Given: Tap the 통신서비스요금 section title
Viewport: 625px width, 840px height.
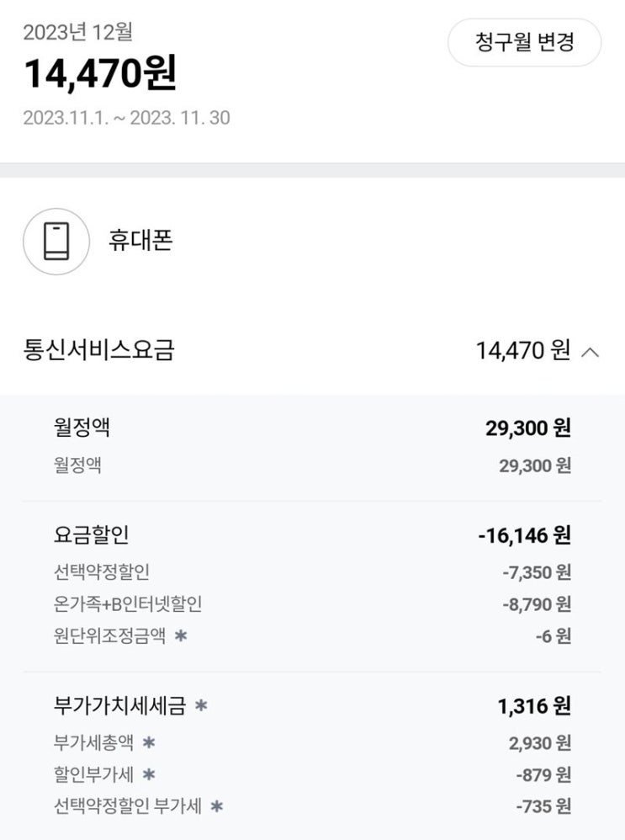Looking at the screenshot, I should point(99,350).
